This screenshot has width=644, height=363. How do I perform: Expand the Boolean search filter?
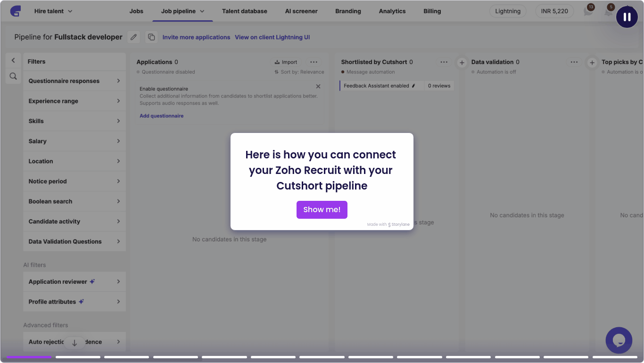(74, 201)
